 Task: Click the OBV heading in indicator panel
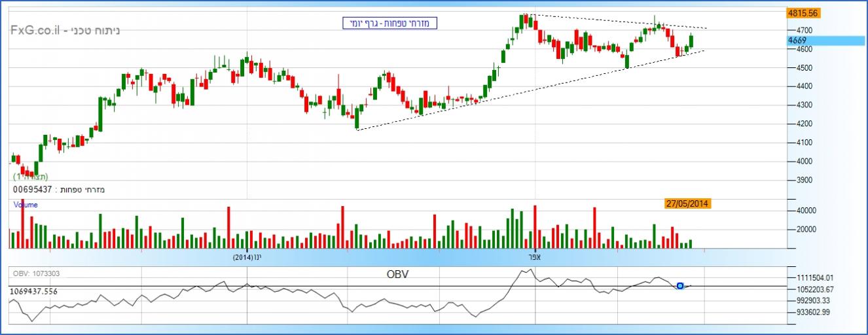397,275
